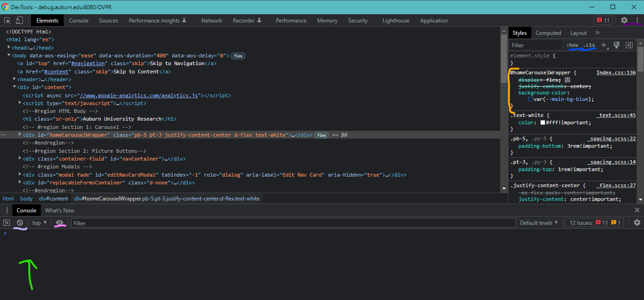Click the 11 errors counter badge
The image size is (644, 300).
(603, 20)
